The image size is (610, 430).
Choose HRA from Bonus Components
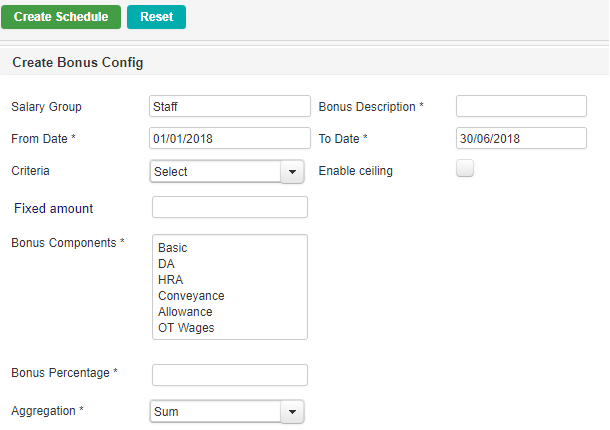(170, 280)
